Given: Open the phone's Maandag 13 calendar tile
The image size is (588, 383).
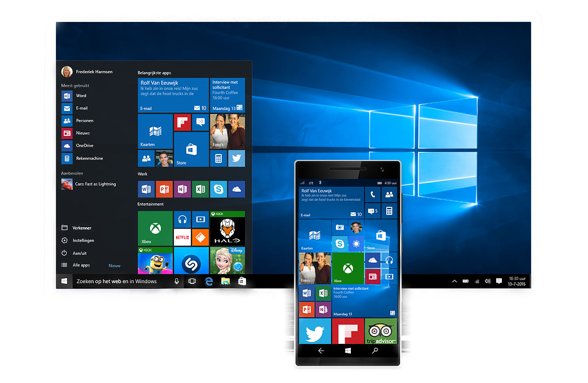Looking at the screenshot, I should tap(364, 301).
